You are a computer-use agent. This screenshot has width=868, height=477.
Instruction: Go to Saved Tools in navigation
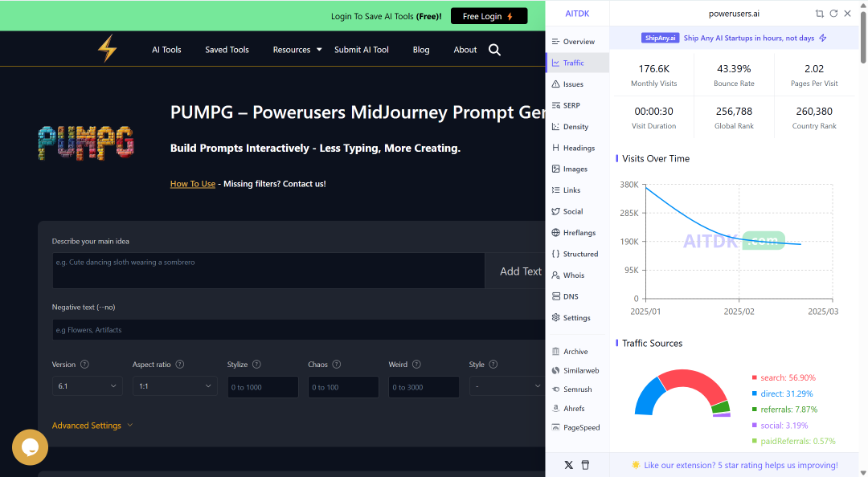point(227,50)
